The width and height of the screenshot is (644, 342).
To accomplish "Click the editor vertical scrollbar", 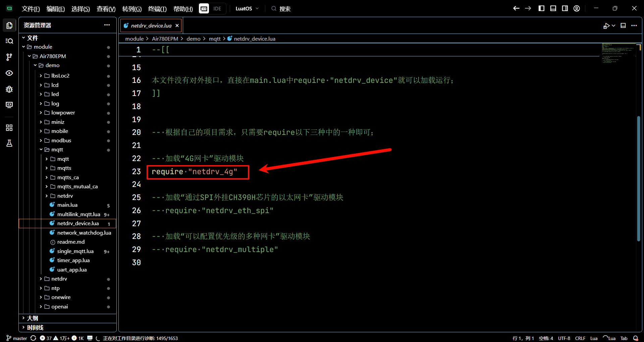I will click(x=639, y=178).
